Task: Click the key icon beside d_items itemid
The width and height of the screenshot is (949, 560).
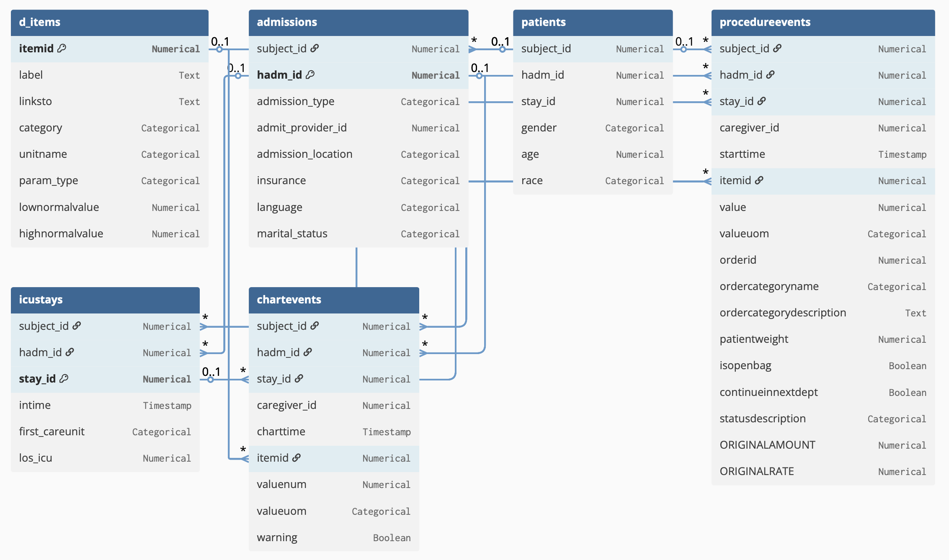Action: 62,49
